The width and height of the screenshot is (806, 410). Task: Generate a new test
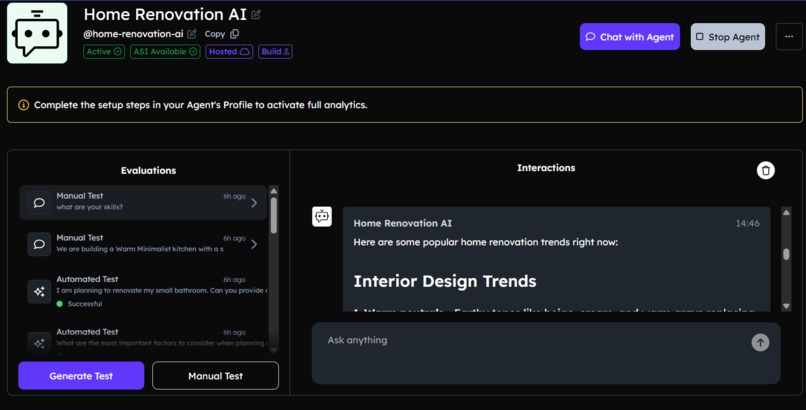pyautogui.click(x=81, y=376)
